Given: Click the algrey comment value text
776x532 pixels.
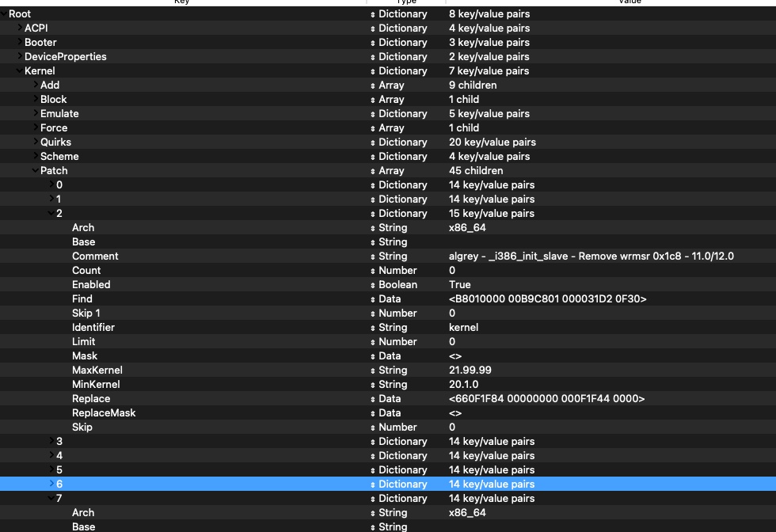Looking at the screenshot, I should click(x=591, y=256).
